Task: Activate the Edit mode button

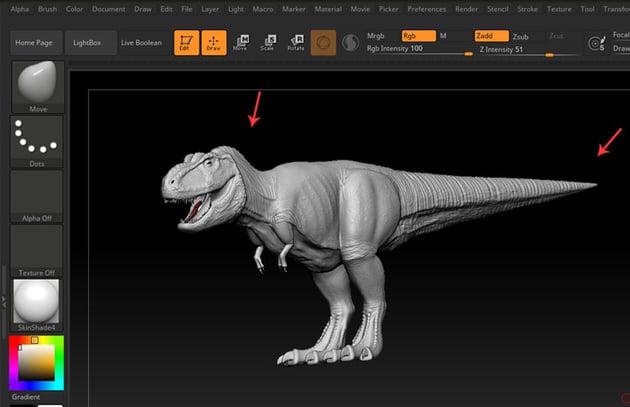Action: click(x=186, y=43)
